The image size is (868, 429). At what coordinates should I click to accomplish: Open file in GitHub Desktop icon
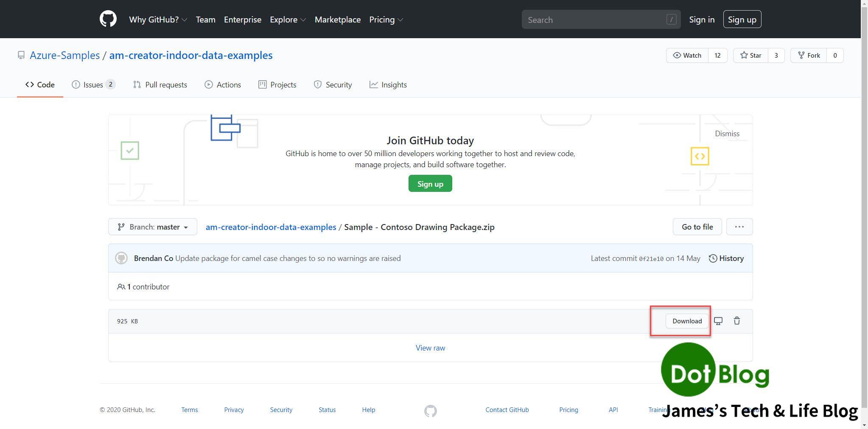718,321
